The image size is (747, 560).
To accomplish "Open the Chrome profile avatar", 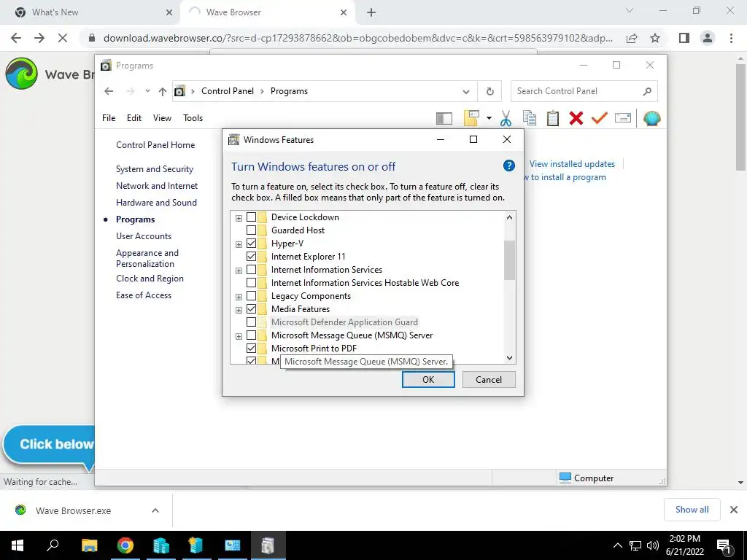I will (708, 38).
